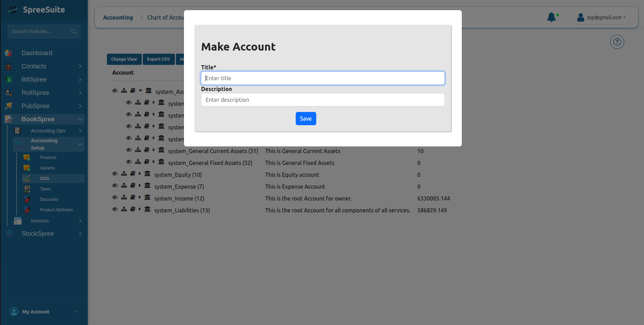644x325 pixels.
Task: Click system_General Fixed Assets (32) account
Action: 210,163
